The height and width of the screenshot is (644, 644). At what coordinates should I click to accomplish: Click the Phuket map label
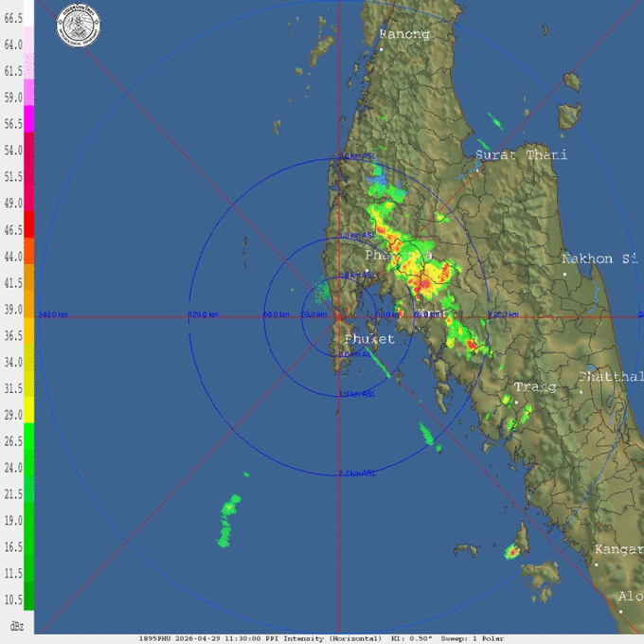[369, 339]
